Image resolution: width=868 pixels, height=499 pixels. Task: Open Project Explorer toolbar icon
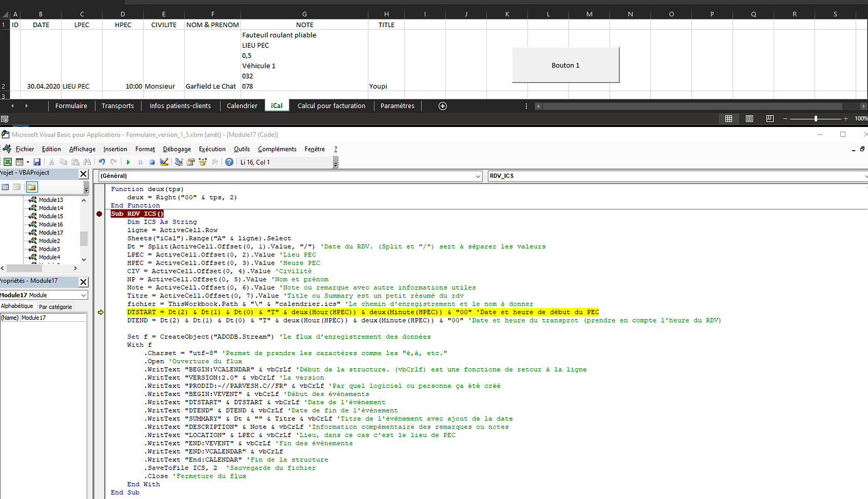coord(179,162)
